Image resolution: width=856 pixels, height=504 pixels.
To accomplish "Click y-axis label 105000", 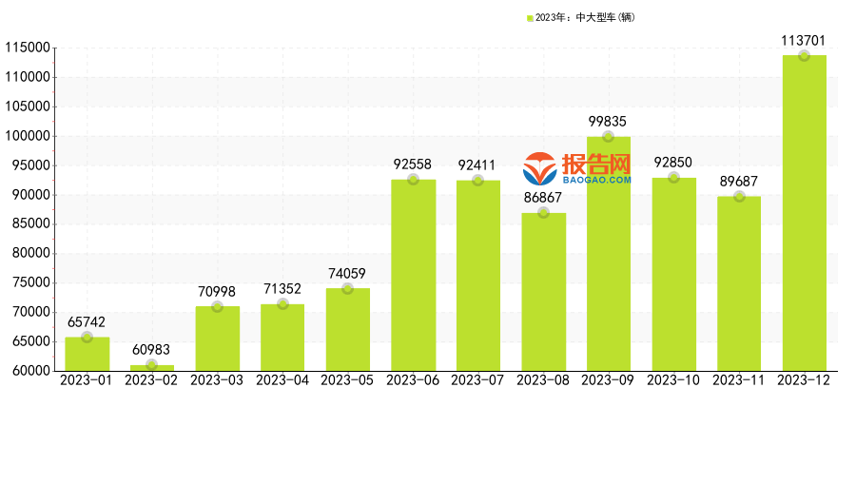I will 28,107.
